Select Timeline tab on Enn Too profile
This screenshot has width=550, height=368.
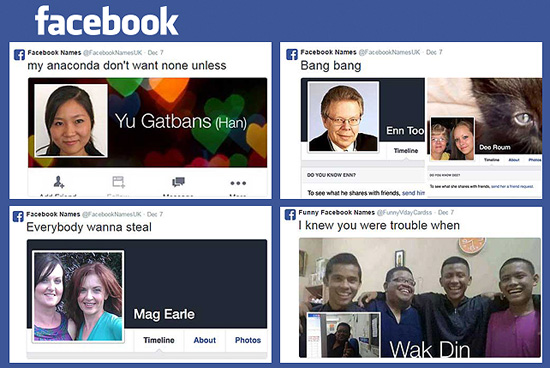coord(405,150)
